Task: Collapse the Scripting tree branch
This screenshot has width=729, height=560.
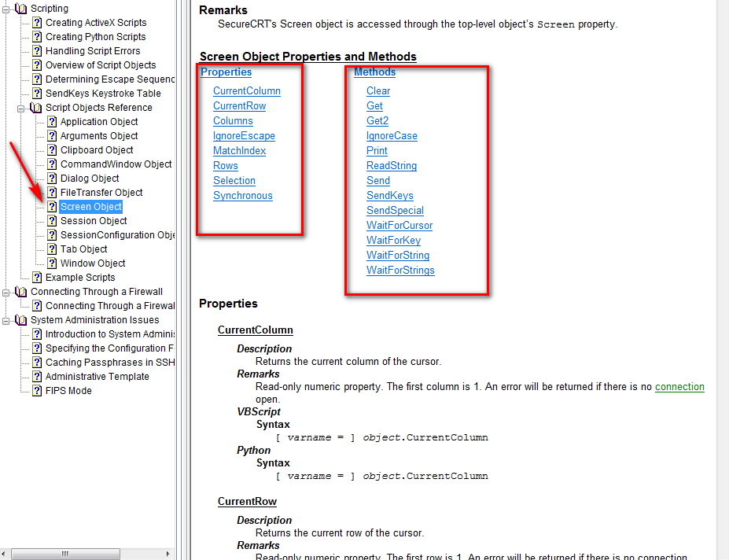Action: coord(6,8)
